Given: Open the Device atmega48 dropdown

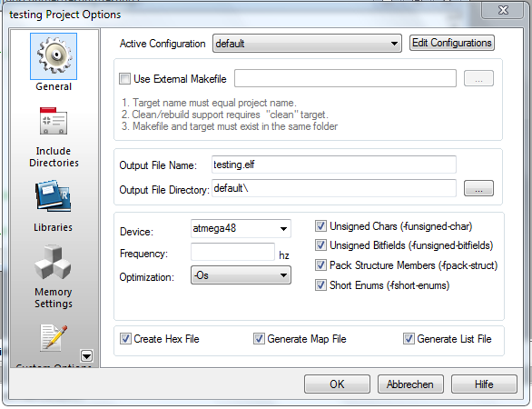Looking at the screenshot, I should click(241, 228).
